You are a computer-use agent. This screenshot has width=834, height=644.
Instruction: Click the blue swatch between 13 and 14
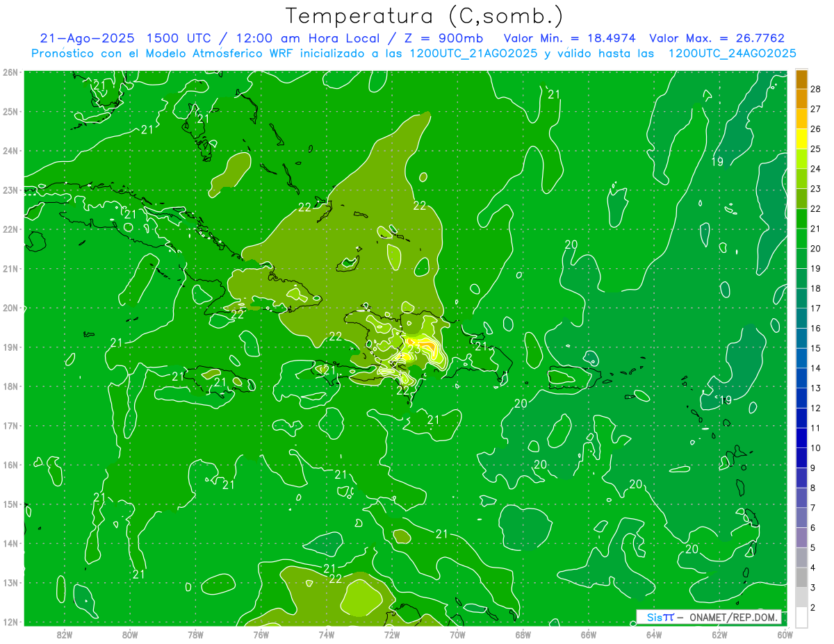pos(801,378)
